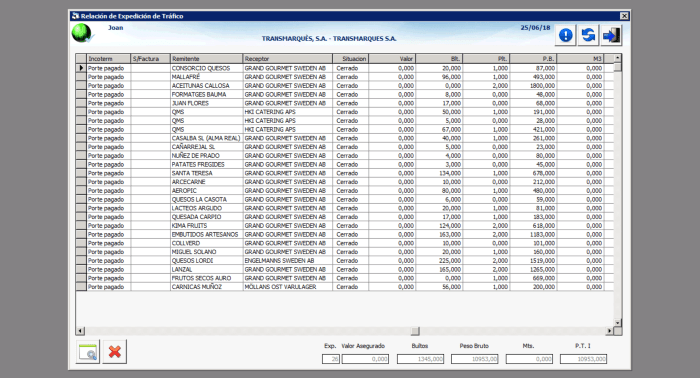The width and height of the screenshot is (700, 378).
Task: Select the SANTA TERESA cell
Action: [207, 173]
